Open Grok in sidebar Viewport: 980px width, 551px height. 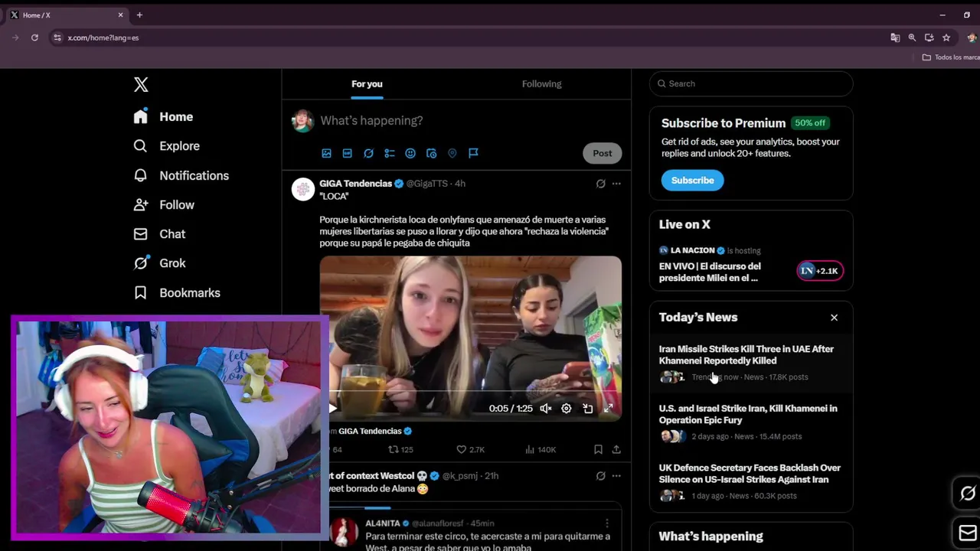(x=159, y=263)
